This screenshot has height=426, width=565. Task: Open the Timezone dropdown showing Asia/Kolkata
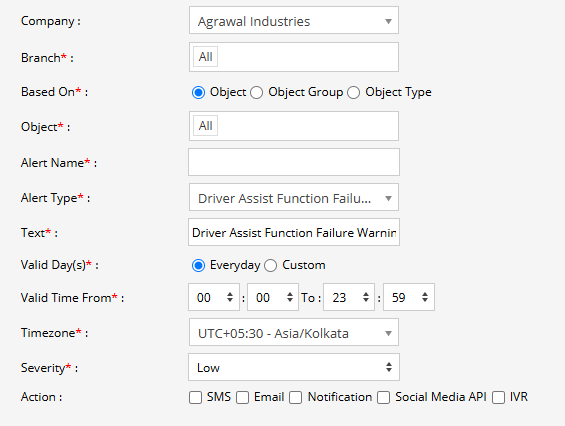click(x=294, y=332)
